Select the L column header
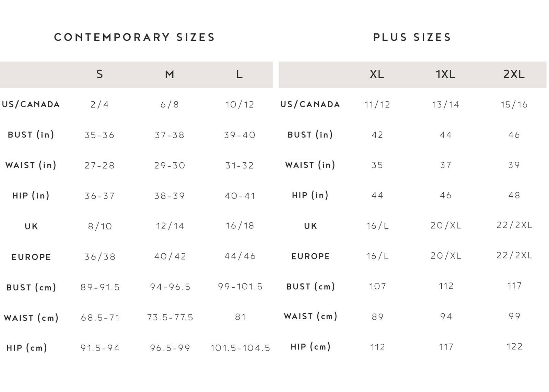The height and width of the screenshot is (392, 549). coord(240,74)
